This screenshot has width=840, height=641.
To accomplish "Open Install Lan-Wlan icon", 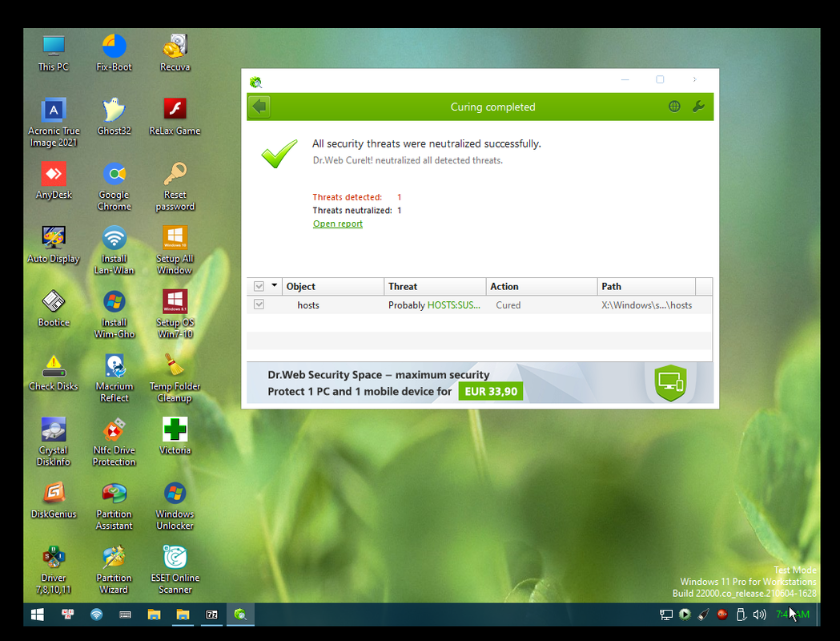I will click(x=114, y=250).
